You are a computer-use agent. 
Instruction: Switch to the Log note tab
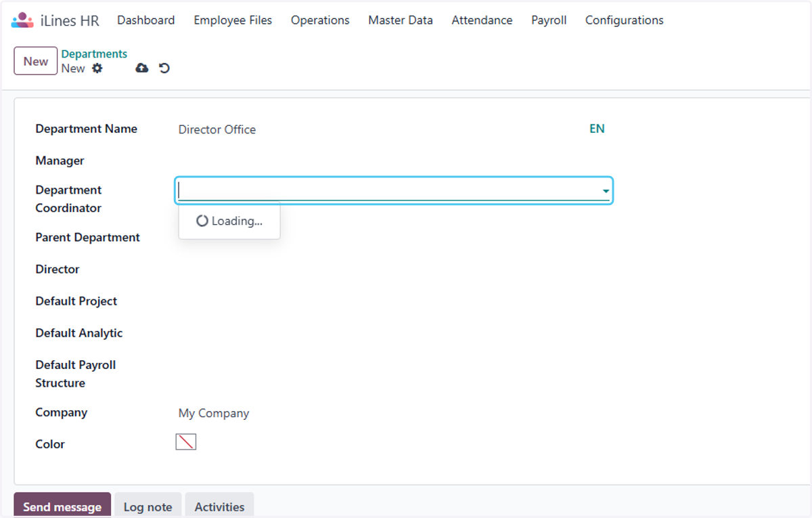148,506
